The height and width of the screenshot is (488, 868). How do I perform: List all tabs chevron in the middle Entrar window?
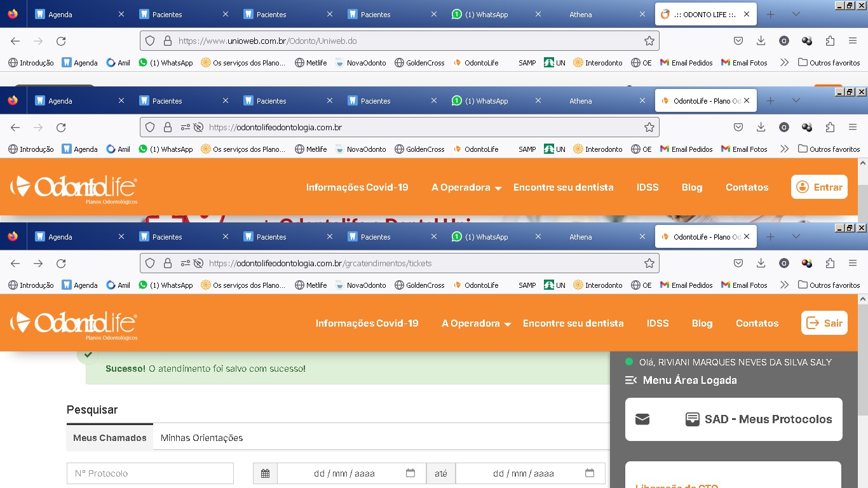pyautogui.click(x=796, y=100)
